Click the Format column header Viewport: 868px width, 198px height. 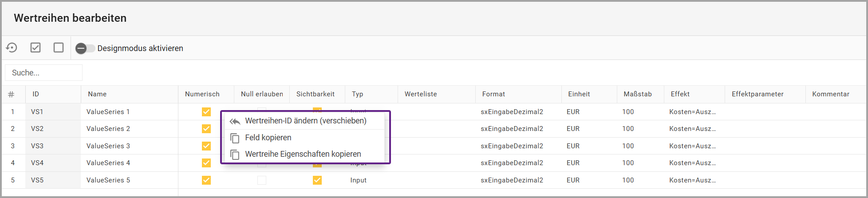tap(493, 94)
